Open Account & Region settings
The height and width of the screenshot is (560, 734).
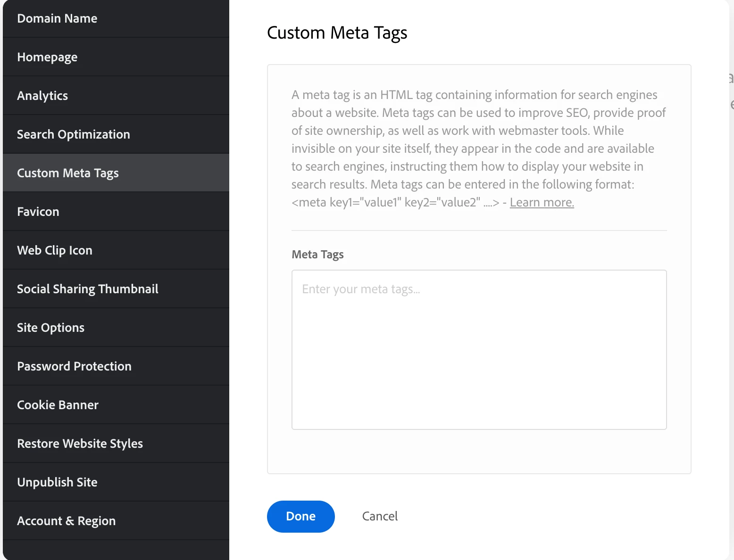click(66, 521)
